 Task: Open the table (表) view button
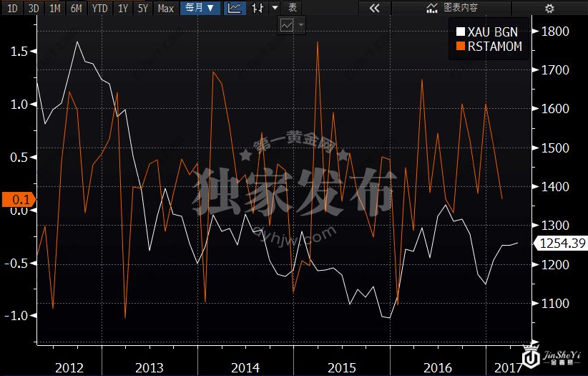point(291,9)
